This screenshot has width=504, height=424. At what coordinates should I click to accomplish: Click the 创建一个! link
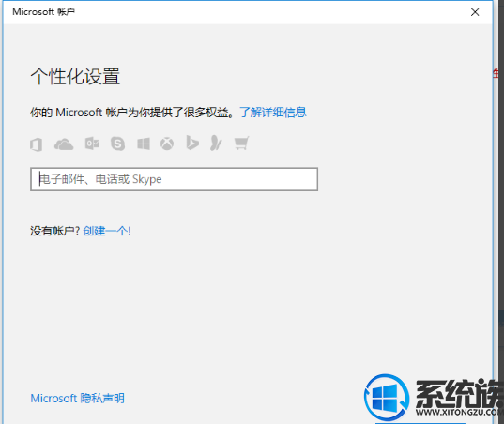point(107,231)
